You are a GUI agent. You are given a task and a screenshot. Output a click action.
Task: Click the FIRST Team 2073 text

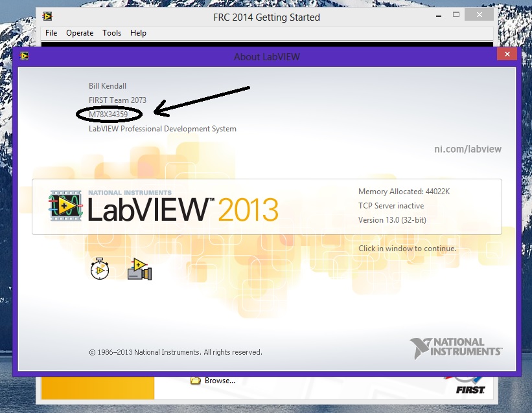[117, 100]
